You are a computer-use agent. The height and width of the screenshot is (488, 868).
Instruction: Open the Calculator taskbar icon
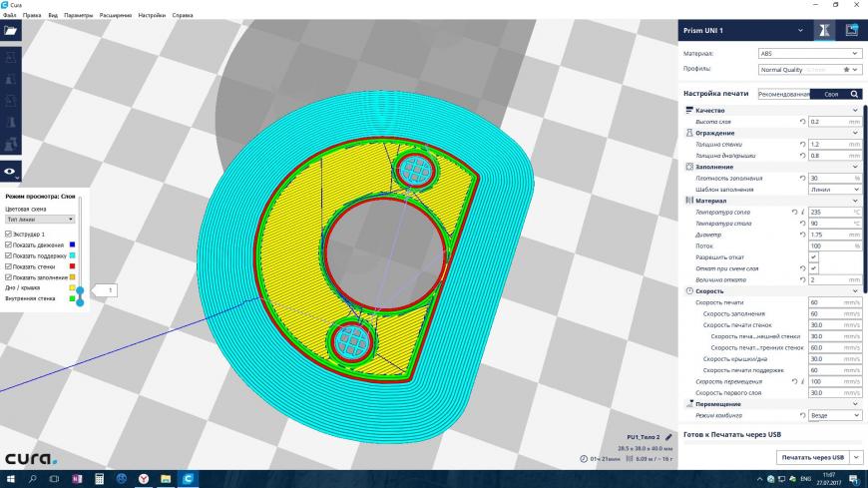pos(99,479)
